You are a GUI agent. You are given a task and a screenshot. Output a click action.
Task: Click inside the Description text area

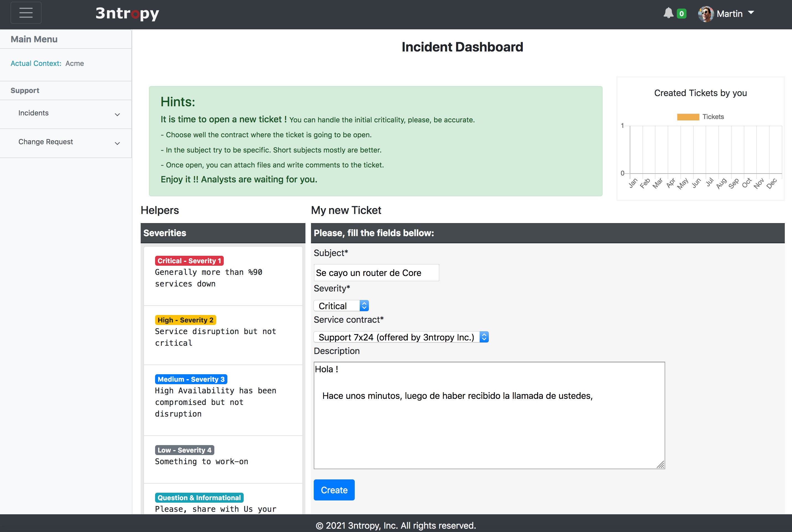tap(489, 415)
